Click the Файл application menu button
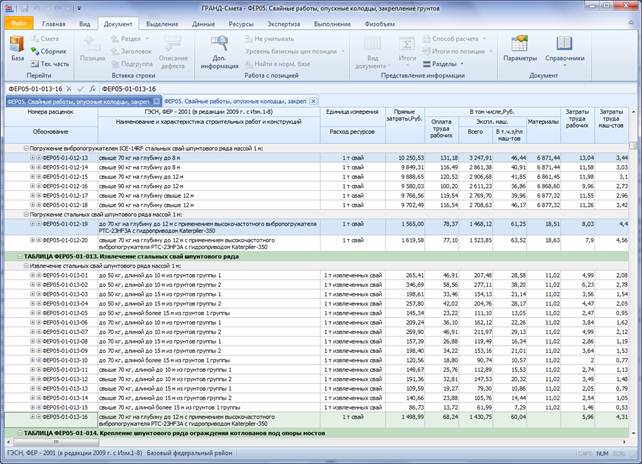The height and width of the screenshot is (464, 642). 19,21
